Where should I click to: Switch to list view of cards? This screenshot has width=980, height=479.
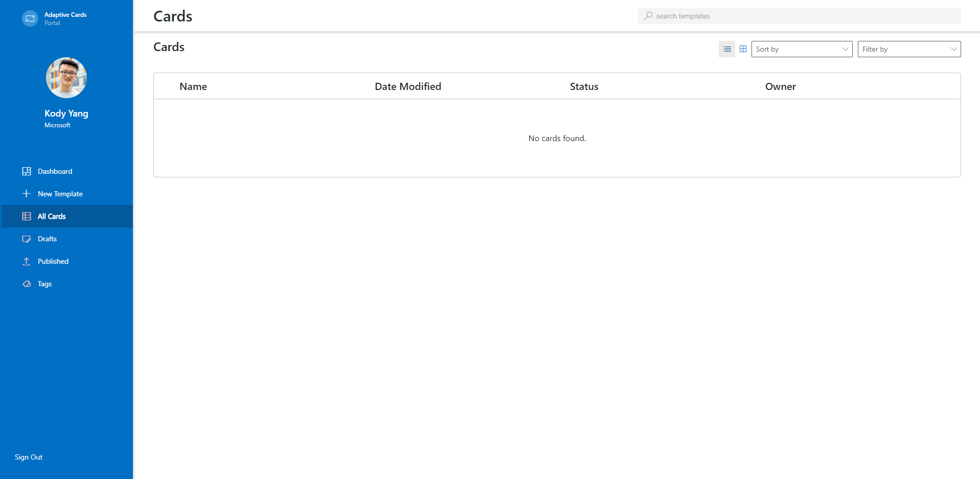pos(726,49)
